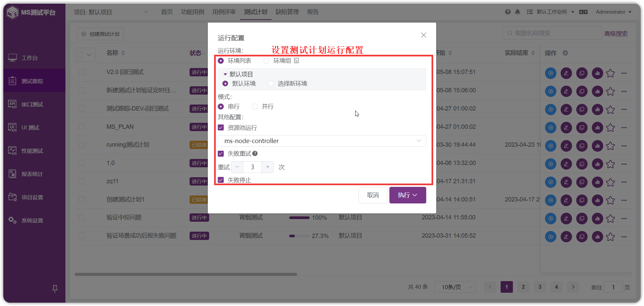Open the Administrator user menu
This screenshot has height=306, width=644.
pyautogui.click(x=613, y=12)
